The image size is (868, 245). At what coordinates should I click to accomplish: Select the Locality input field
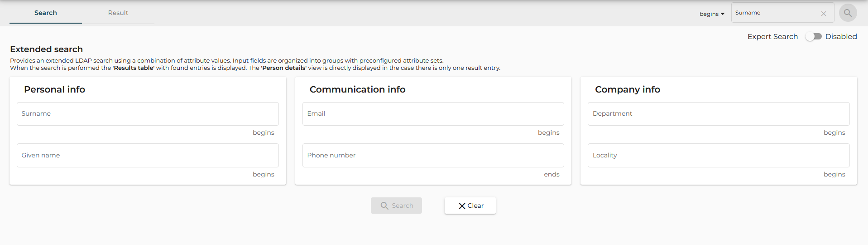tap(718, 156)
